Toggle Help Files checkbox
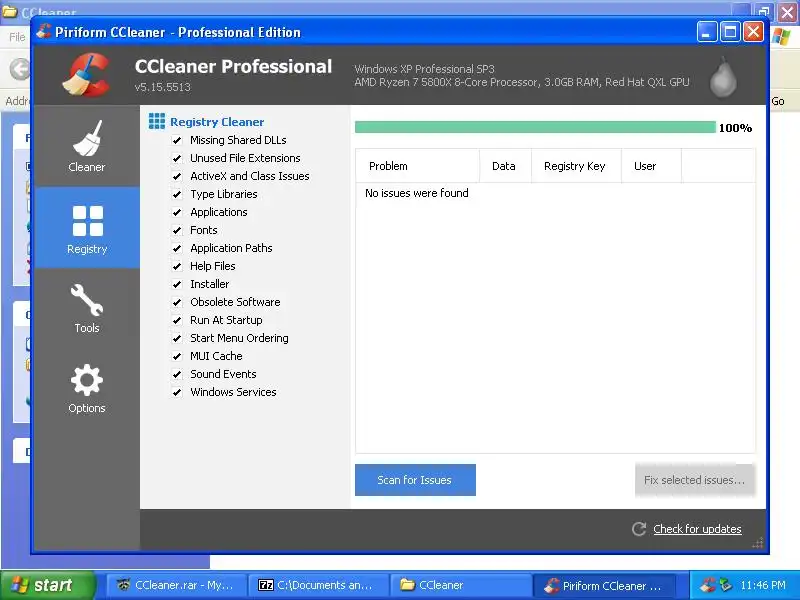This screenshot has width=800, height=600. (x=177, y=266)
